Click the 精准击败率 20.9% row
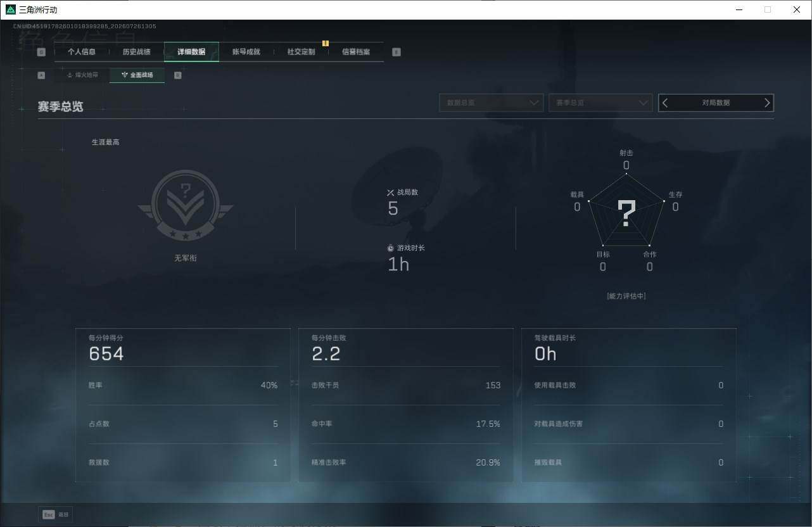The width and height of the screenshot is (812, 527). click(406, 462)
